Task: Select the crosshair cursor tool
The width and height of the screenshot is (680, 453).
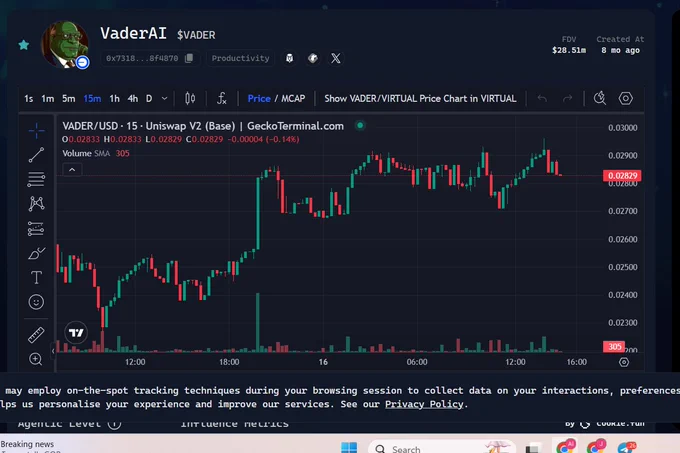Action: pos(36,130)
